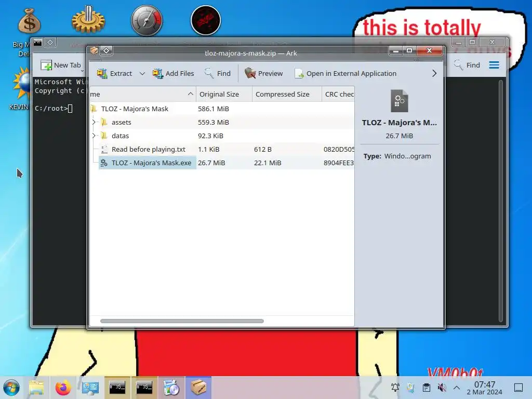Select the TLOZ - Majora's Mask folder row
This screenshot has width=532, height=399.
[x=222, y=109]
